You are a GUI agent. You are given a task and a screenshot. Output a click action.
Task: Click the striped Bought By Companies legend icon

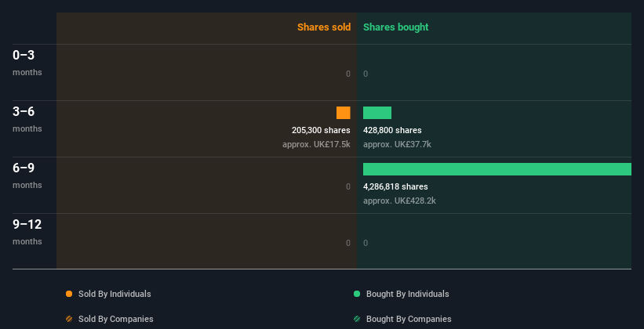(x=357, y=319)
